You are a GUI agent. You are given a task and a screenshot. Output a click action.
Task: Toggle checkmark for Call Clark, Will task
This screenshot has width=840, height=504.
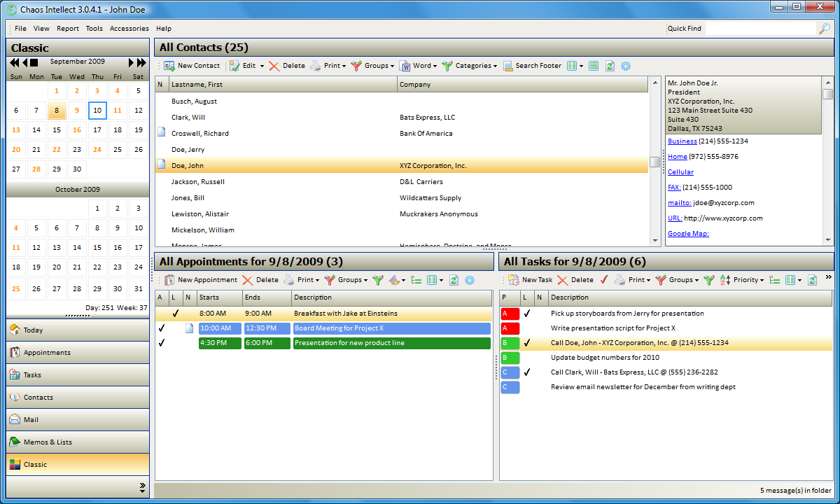(x=527, y=372)
